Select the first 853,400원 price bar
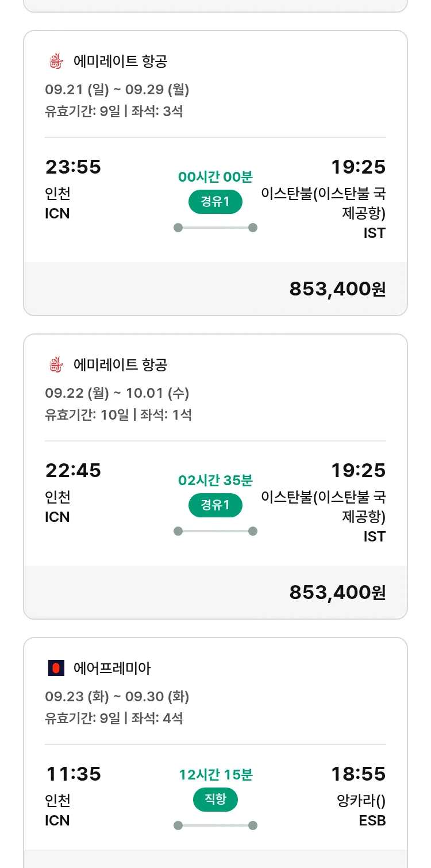Viewport: 431px width, 868px height. pyautogui.click(x=215, y=289)
